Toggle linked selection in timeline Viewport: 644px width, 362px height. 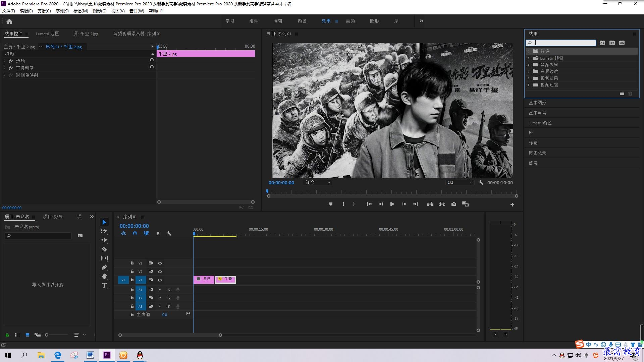point(146,233)
